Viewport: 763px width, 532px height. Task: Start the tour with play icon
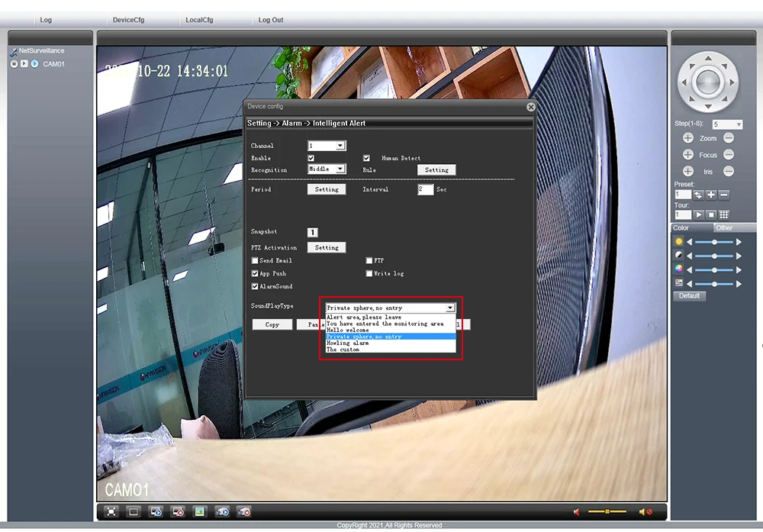(698, 214)
